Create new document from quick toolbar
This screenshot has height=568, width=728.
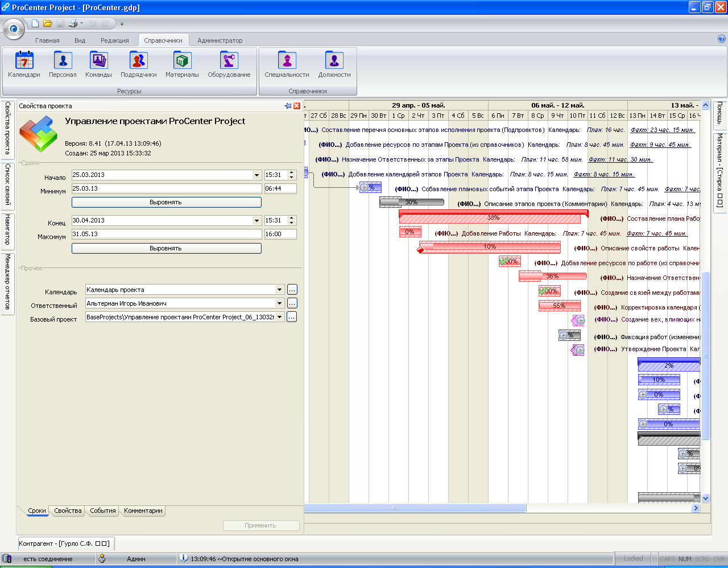pos(35,23)
